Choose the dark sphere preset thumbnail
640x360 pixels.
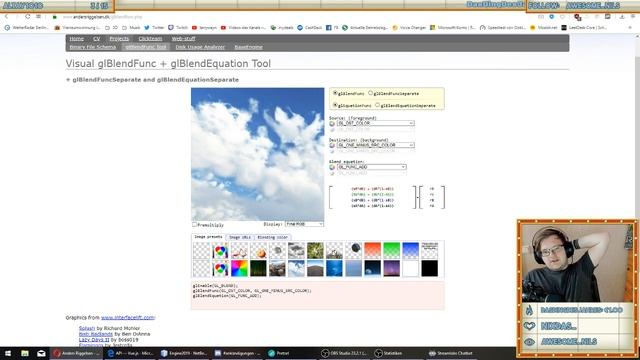point(353,251)
